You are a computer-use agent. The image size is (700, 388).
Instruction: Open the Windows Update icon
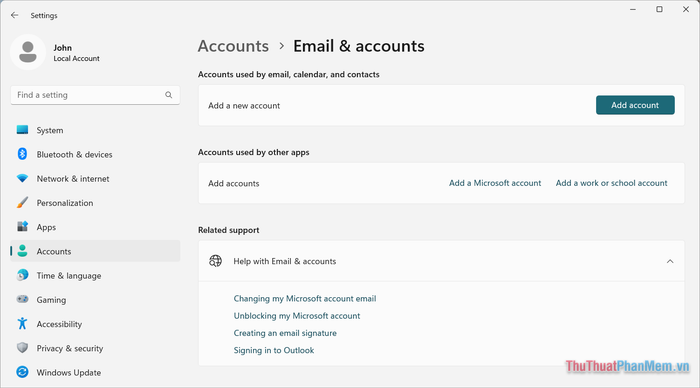click(22, 372)
